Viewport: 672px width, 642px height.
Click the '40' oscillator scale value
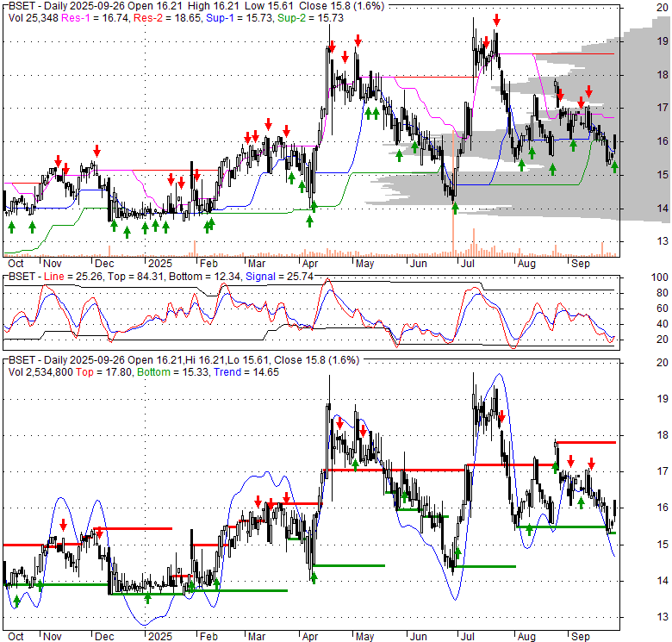(663, 324)
